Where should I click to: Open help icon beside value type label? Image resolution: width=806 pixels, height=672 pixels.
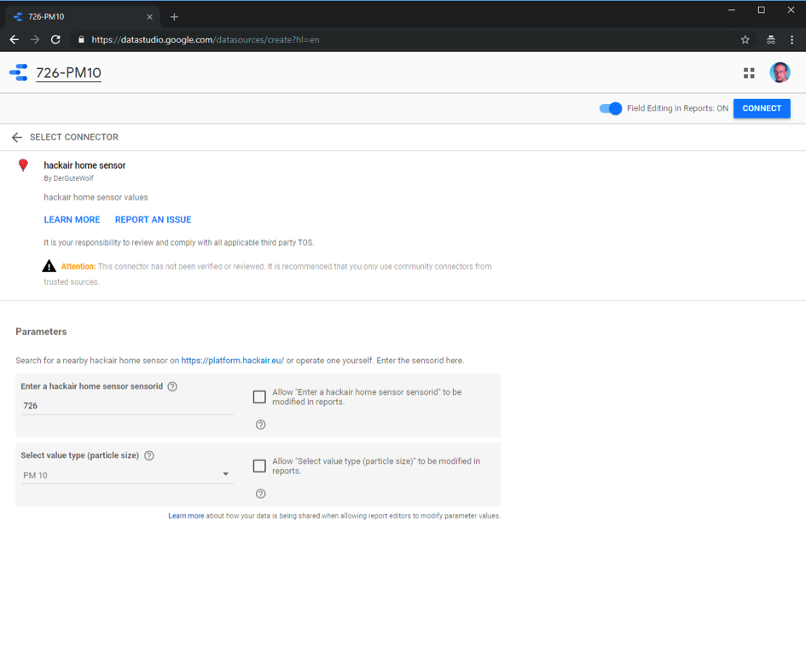(149, 455)
